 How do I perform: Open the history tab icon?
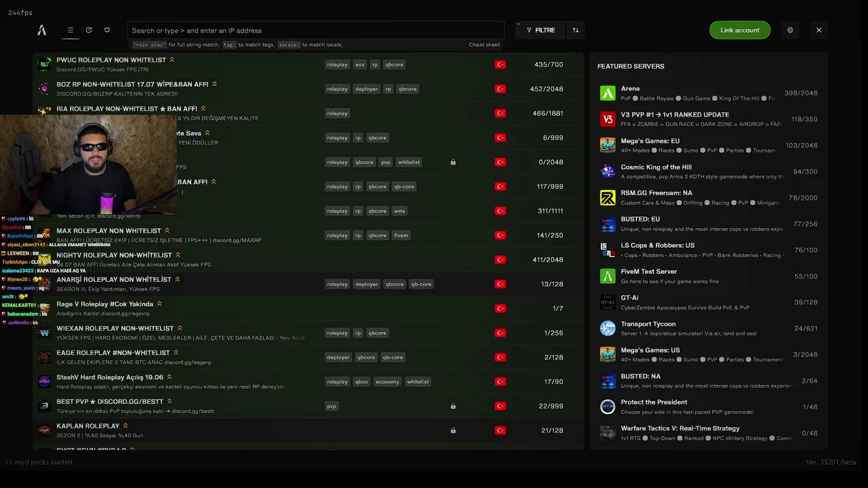[89, 30]
